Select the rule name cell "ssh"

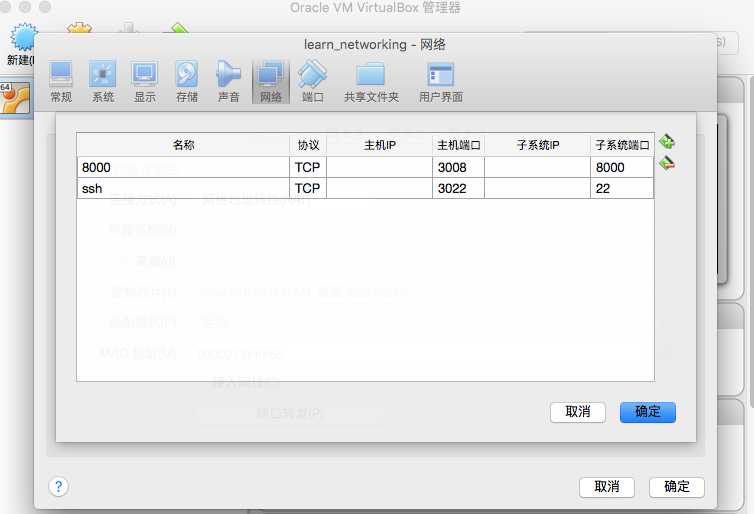[183, 188]
